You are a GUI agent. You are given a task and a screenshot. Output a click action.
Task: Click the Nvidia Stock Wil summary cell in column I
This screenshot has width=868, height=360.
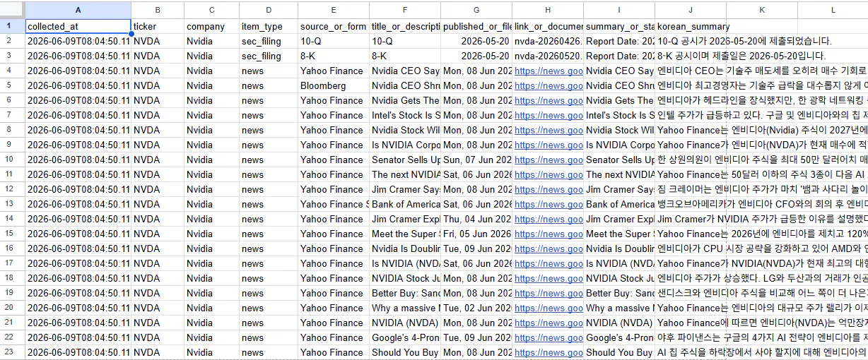pos(619,130)
